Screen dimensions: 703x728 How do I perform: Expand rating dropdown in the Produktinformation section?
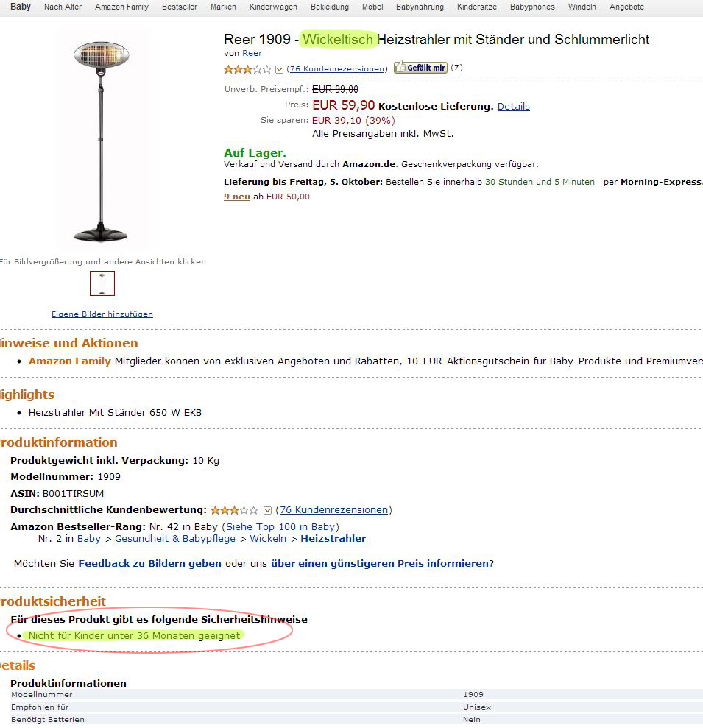coord(267,510)
